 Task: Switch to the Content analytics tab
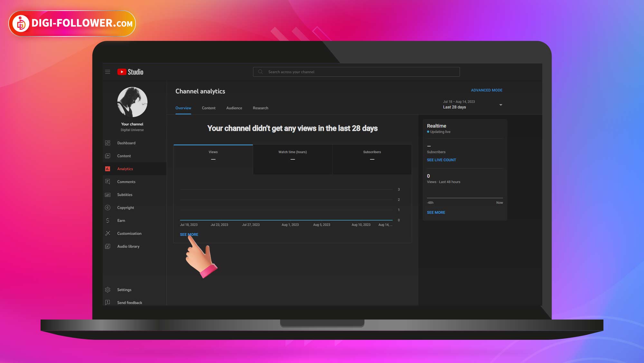point(209,108)
